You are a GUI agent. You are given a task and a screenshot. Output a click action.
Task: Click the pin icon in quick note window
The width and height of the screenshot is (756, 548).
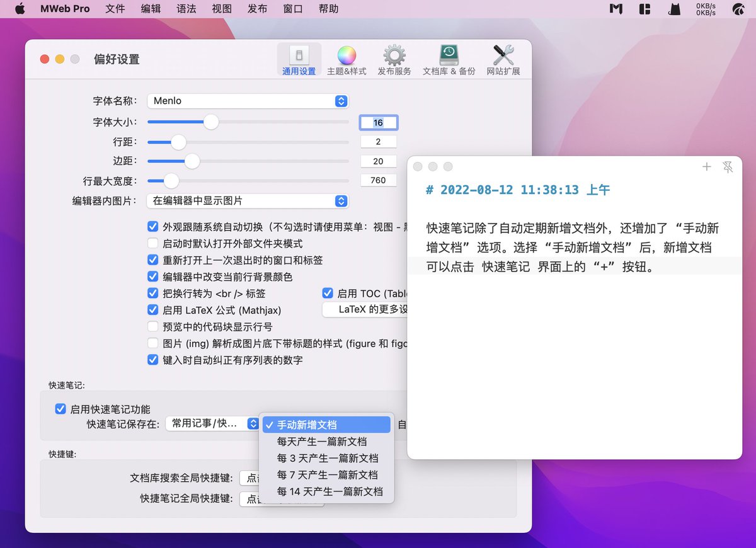point(728,167)
